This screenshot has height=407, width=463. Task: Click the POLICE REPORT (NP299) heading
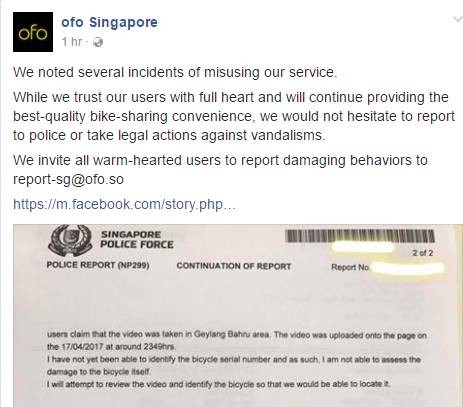pos(98,265)
